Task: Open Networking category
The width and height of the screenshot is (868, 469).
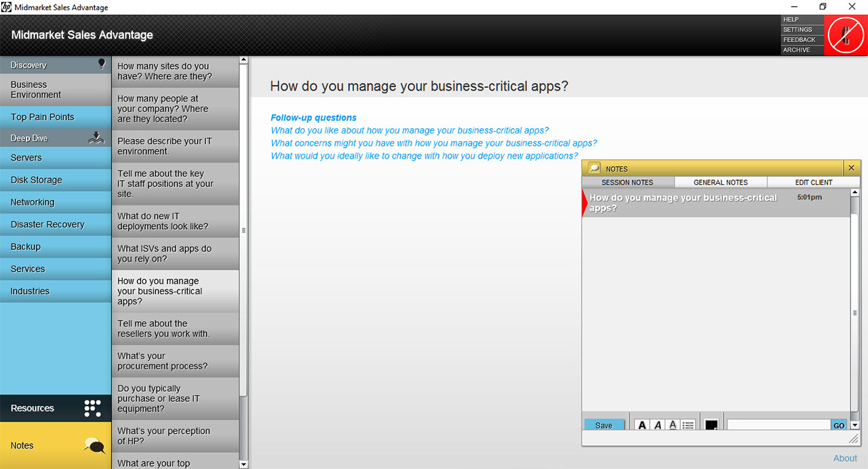Action: [x=56, y=202]
